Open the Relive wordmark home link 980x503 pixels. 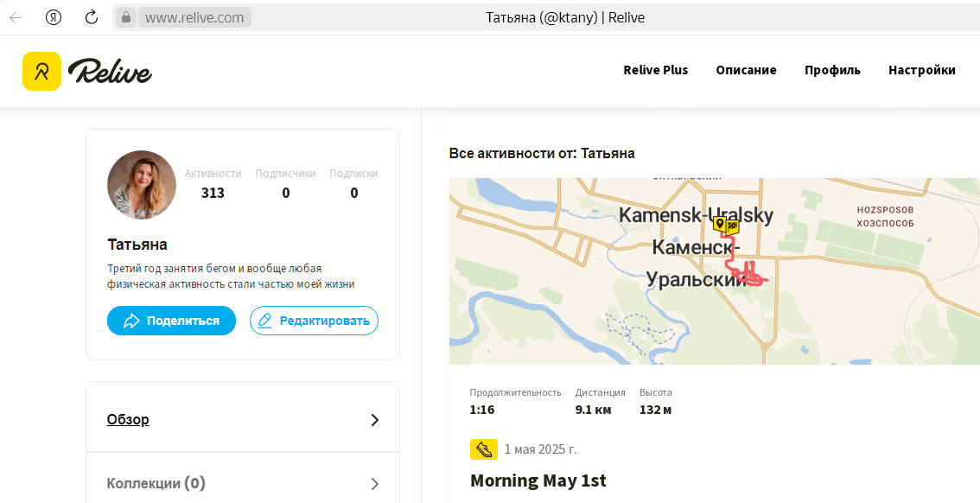110,71
